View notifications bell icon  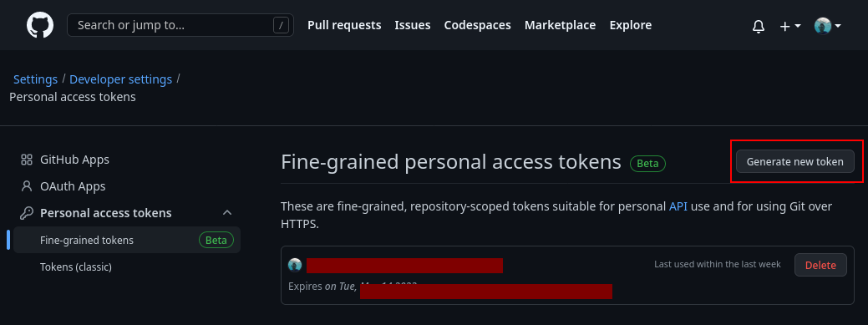(x=759, y=26)
